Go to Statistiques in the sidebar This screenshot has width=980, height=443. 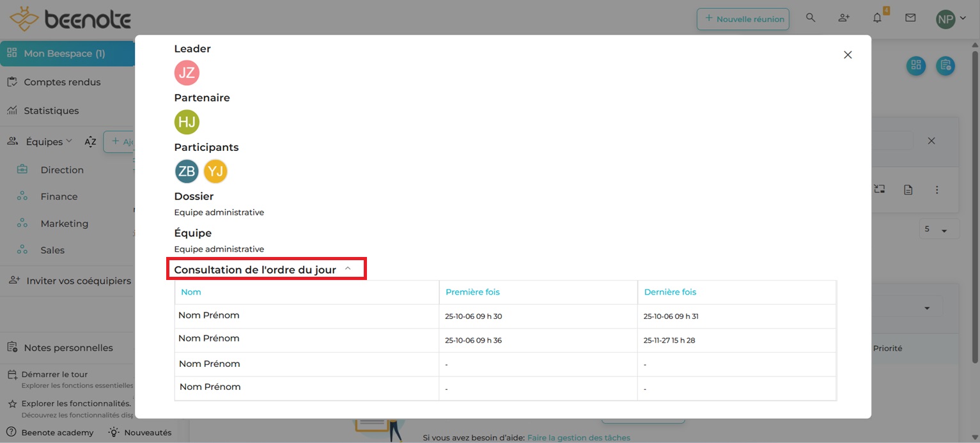(x=51, y=111)
